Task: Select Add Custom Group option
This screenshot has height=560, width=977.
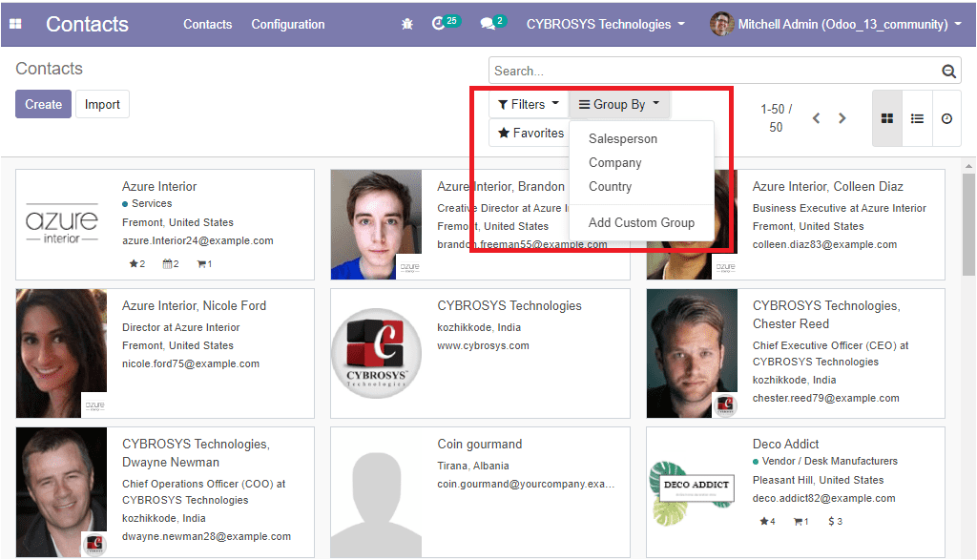Action: [x=641, y=222]
